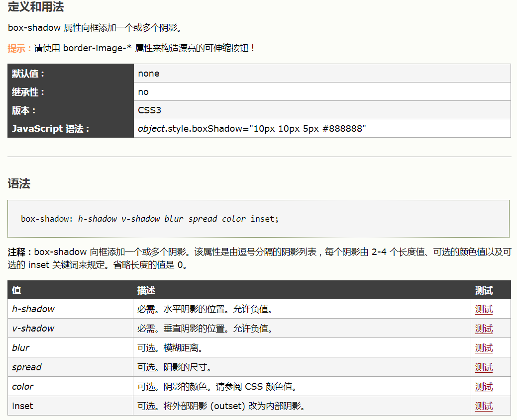
Task: Click the CSS3 version value
Action: (149, 110)
